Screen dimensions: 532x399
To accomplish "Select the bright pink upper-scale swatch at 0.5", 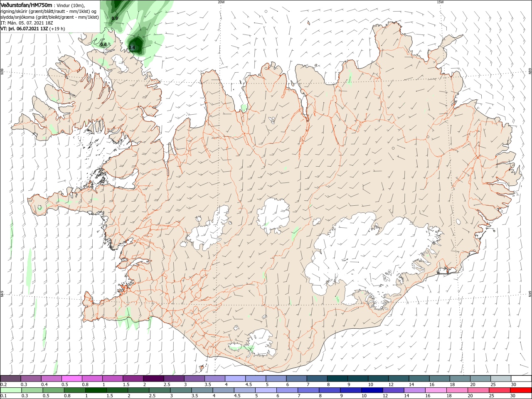I will (x=71, y=379).
